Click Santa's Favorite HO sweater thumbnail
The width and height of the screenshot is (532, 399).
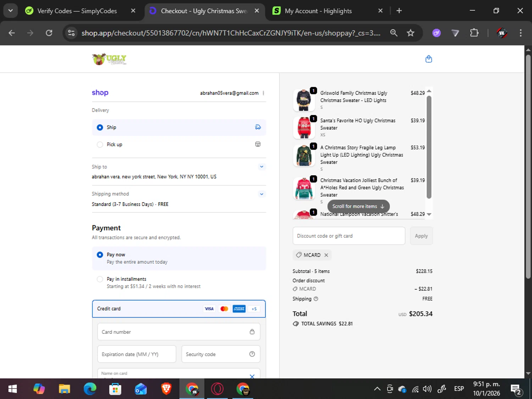[x=304, y=127]
